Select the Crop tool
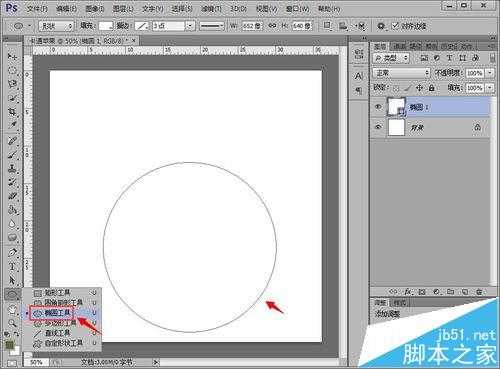 pos(12,111)
